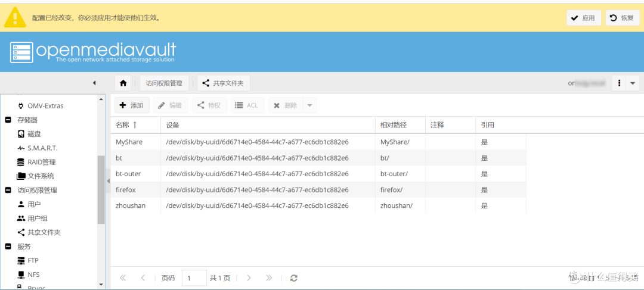Click the warning triangle icon
644x290 pixels.
click(x=15, y=17)
